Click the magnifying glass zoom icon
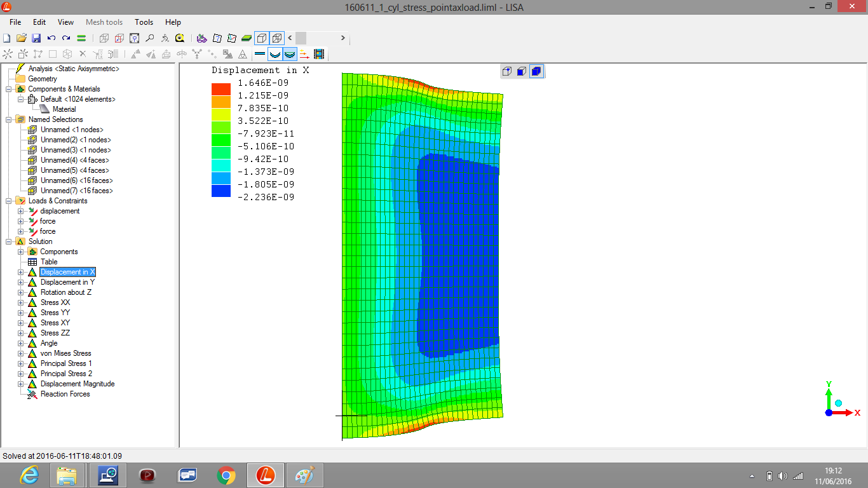Viewport: 868px width, 488px height. [150, 38]
